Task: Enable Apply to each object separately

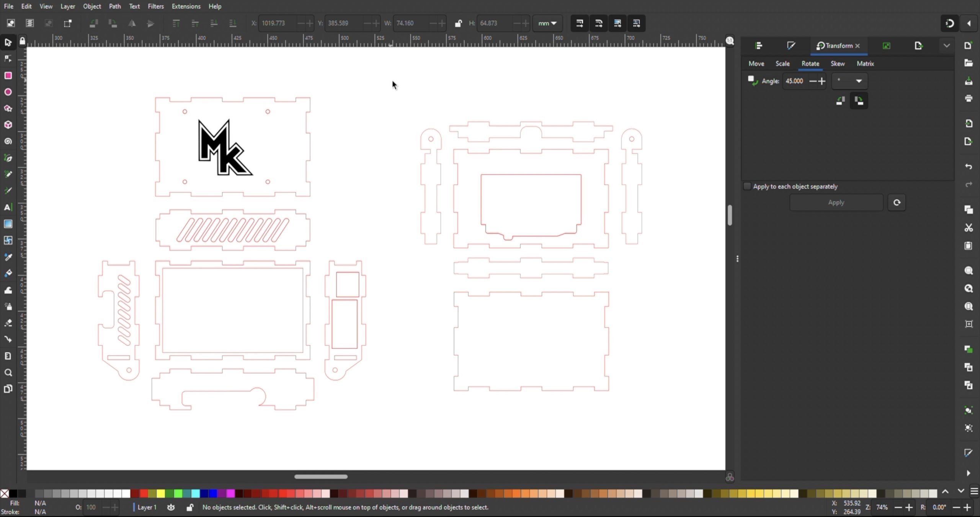Action: click(x=746, y=186)
